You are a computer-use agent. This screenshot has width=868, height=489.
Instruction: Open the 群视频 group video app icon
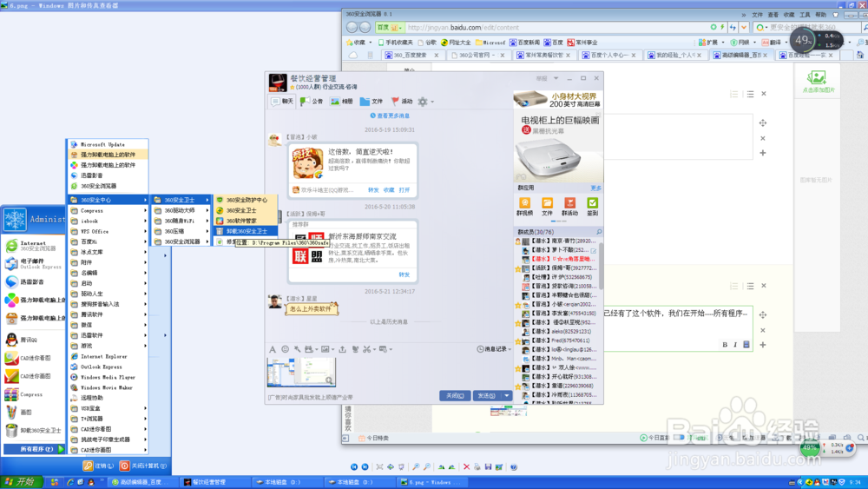(x=524, y=207)
